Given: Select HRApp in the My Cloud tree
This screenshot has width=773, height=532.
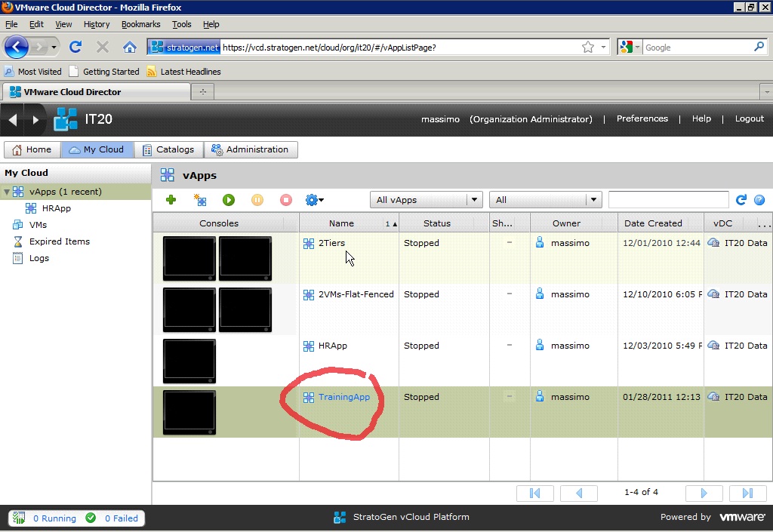Looking at the screenshot, I should 56,208.
